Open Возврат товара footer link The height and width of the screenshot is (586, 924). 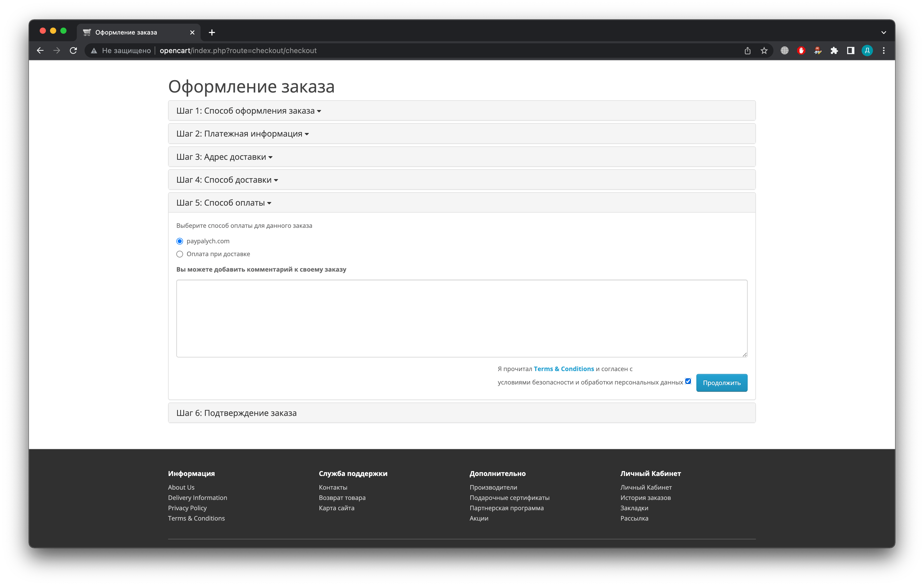342,498
